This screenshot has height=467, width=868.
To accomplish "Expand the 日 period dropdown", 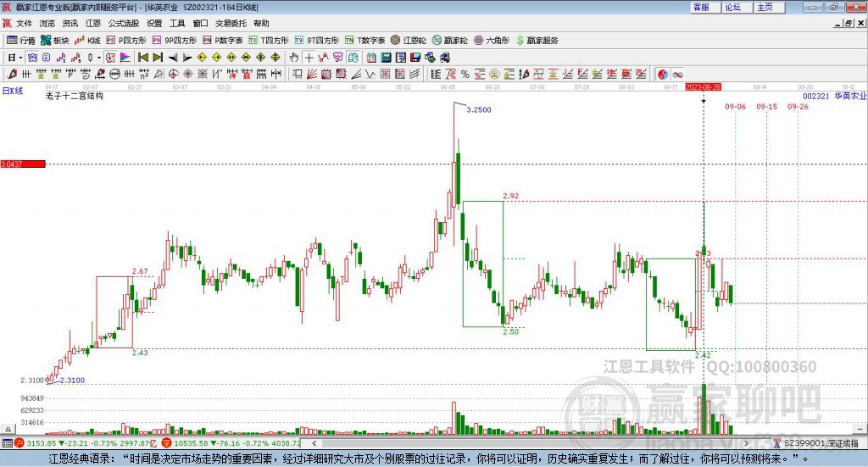I will [20, 58].
